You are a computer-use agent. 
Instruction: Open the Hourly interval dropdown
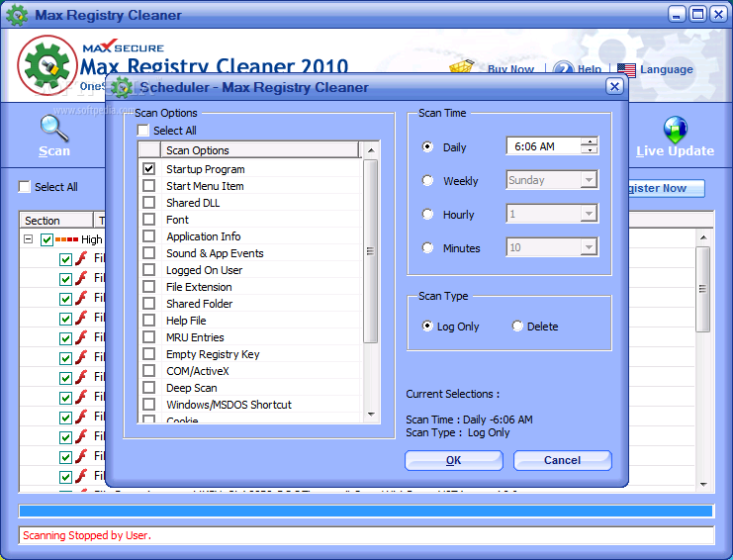[589, 214]
